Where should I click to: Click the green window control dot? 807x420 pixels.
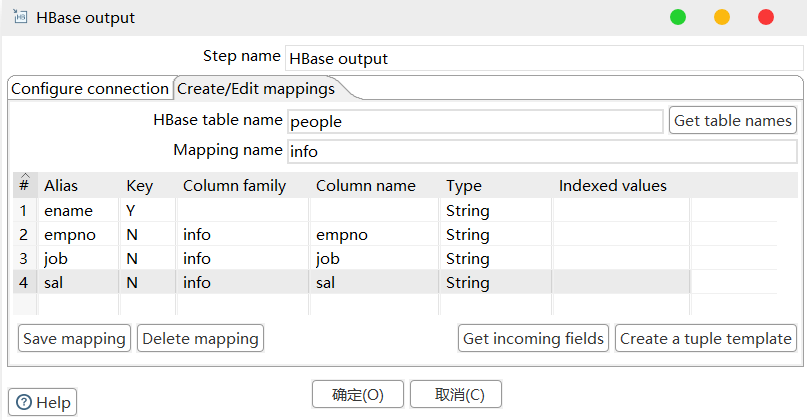coord(678,17)
